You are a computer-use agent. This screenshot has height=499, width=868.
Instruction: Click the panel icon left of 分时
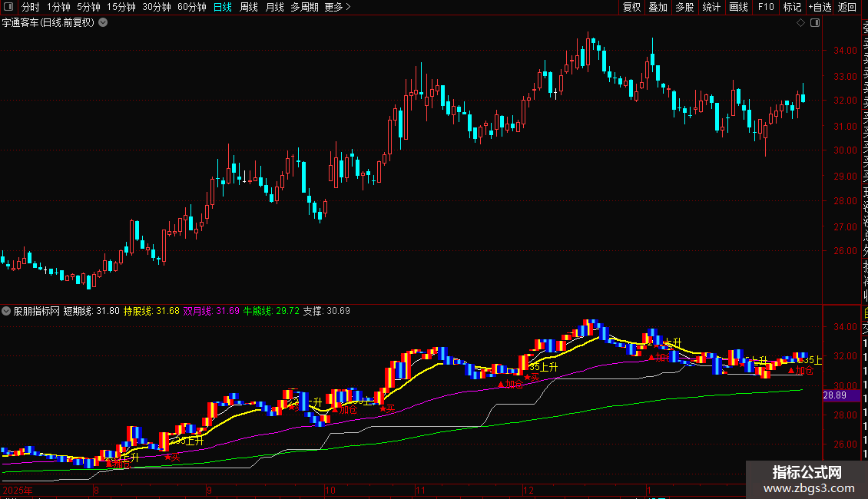pyautogui.click(x=8, y=7)
